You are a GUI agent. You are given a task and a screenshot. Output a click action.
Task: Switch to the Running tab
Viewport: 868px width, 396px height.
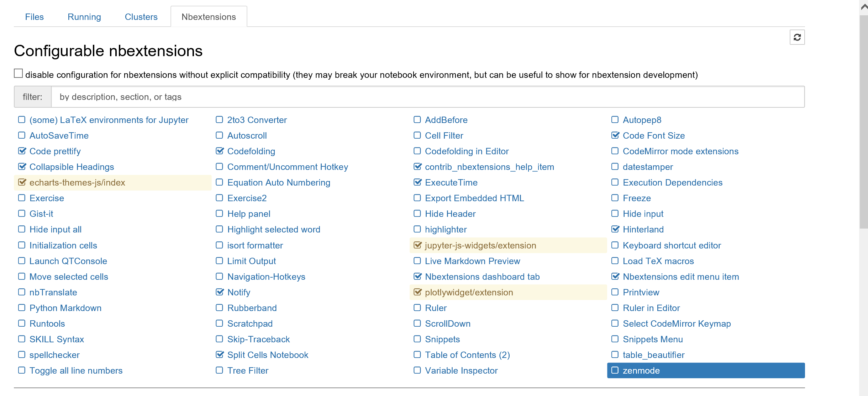(84, 17)
